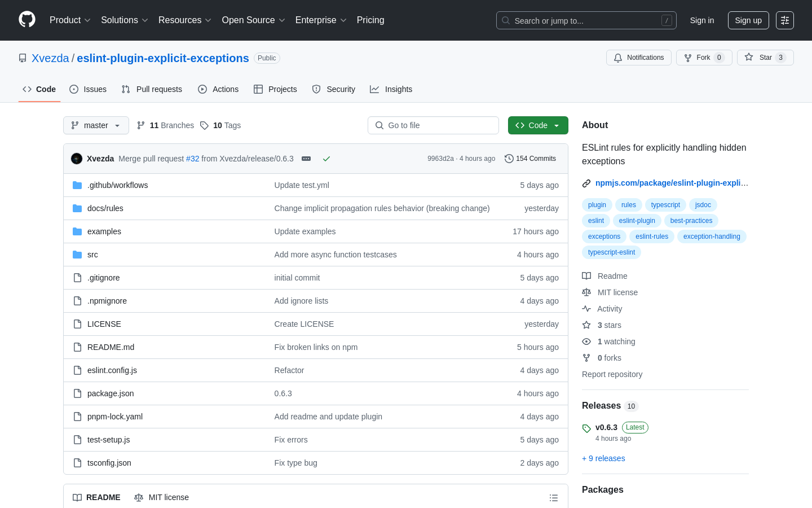The width and height of the screenshot is (812, 508).
Task: Switch to the Insights tab
Action: pyautogui.click(x=391, y=89)
